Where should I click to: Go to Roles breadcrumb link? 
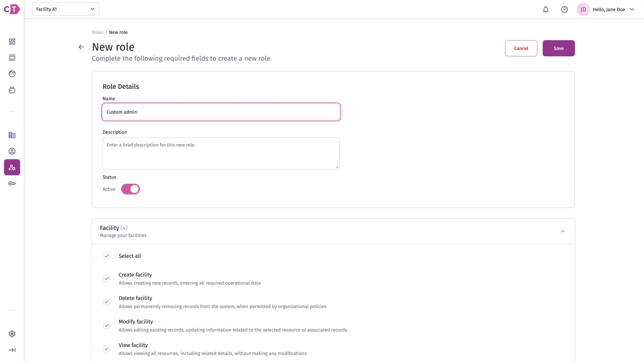pos(97,32)
